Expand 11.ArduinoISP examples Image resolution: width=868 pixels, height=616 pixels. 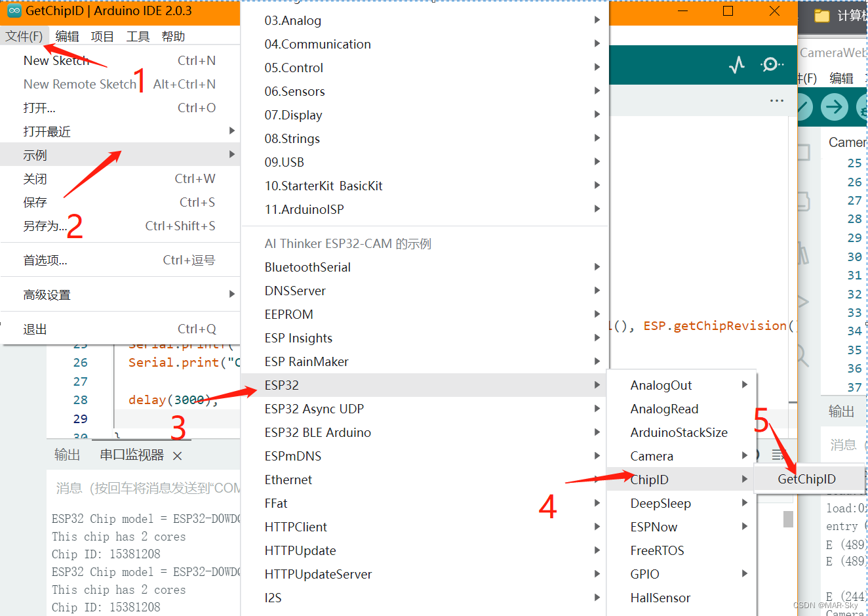[x=425, y=209]
